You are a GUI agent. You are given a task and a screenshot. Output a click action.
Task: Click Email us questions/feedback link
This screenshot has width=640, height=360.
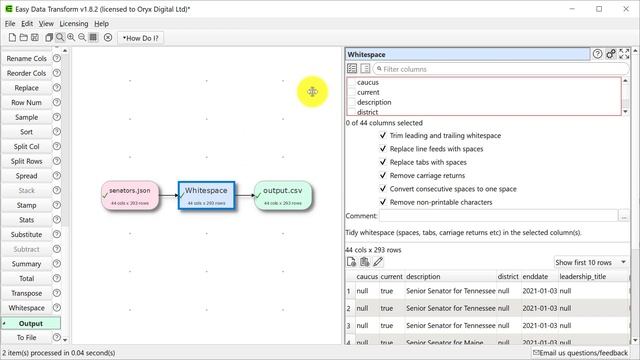coord(580,353)
